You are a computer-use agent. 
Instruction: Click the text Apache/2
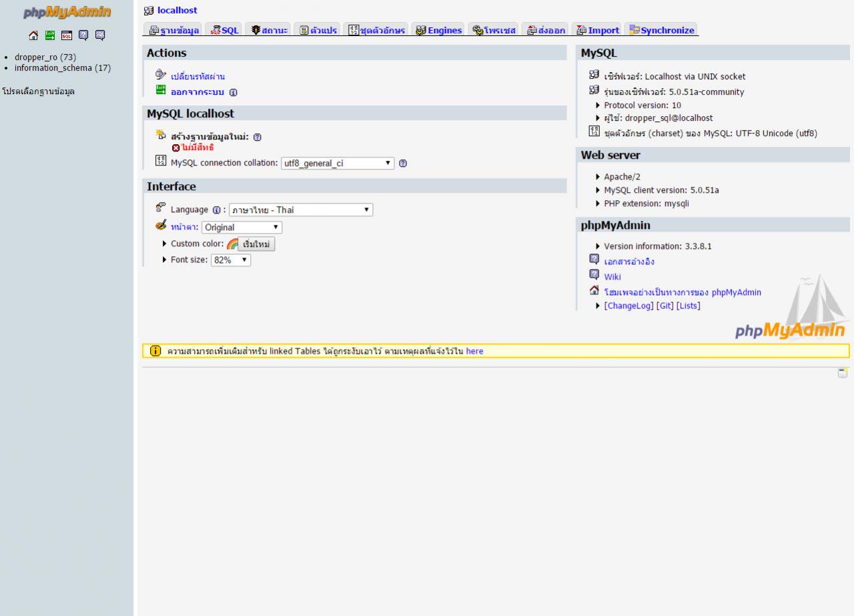[x=622, y=177]
